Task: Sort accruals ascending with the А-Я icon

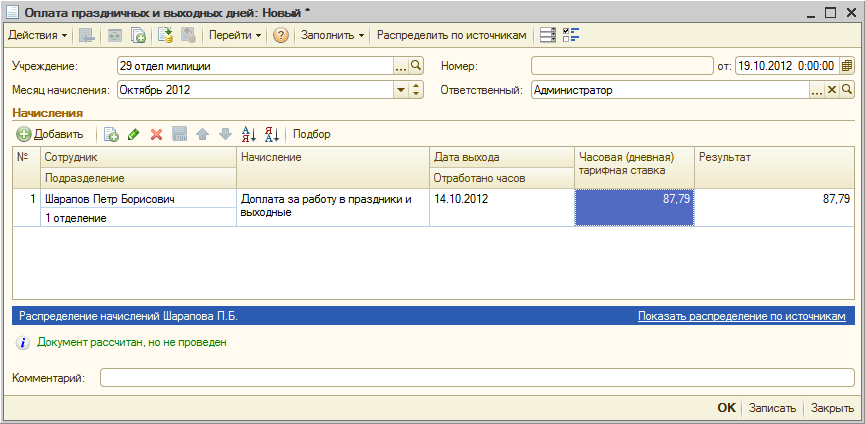Action: [x=249, y=134]
